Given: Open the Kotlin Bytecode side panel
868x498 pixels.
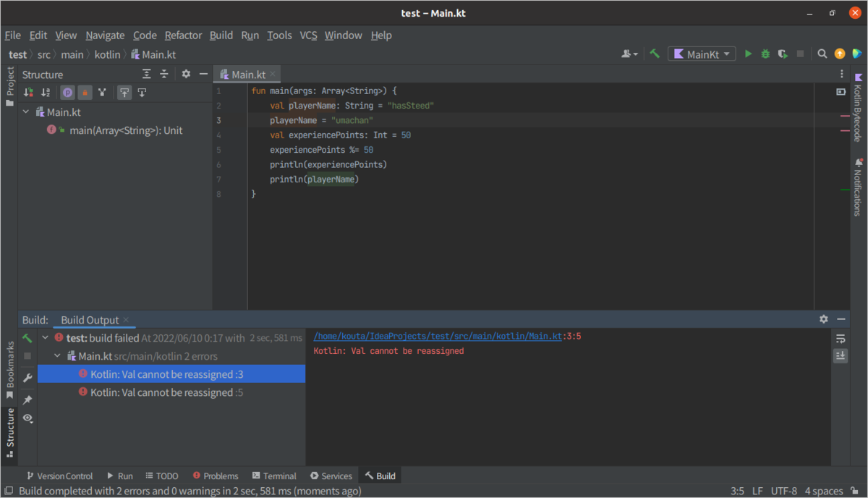Looking at the screenshot, I should (858, 106).
